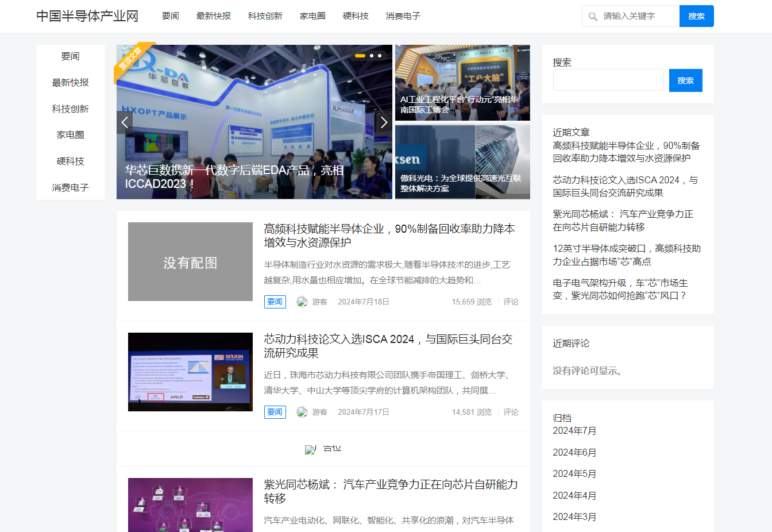Click the sidebar widget 搜索 button
Image resolution: width=772 pixels, height=532 pixels.
point(686,80)
